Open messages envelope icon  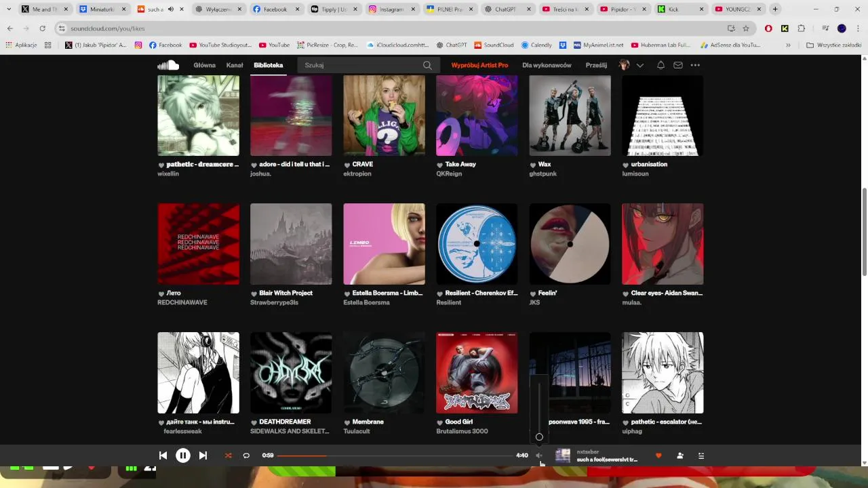tap(677, 65)
